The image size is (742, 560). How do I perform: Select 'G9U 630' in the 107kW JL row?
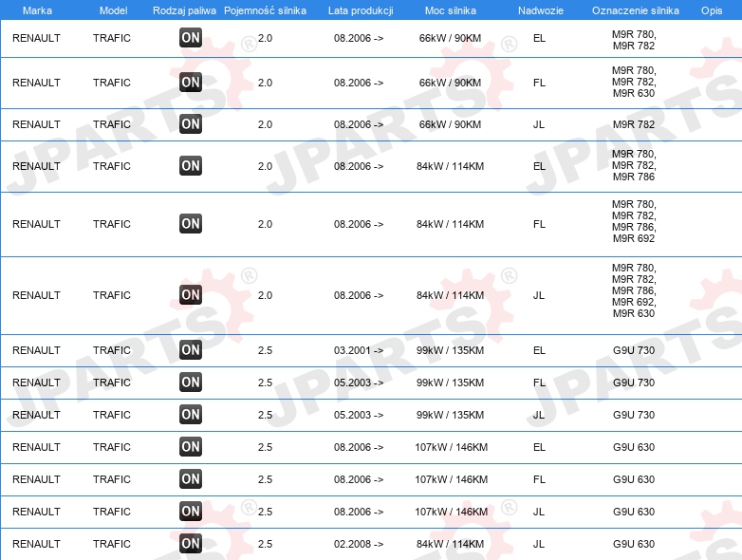coord(634,512)
